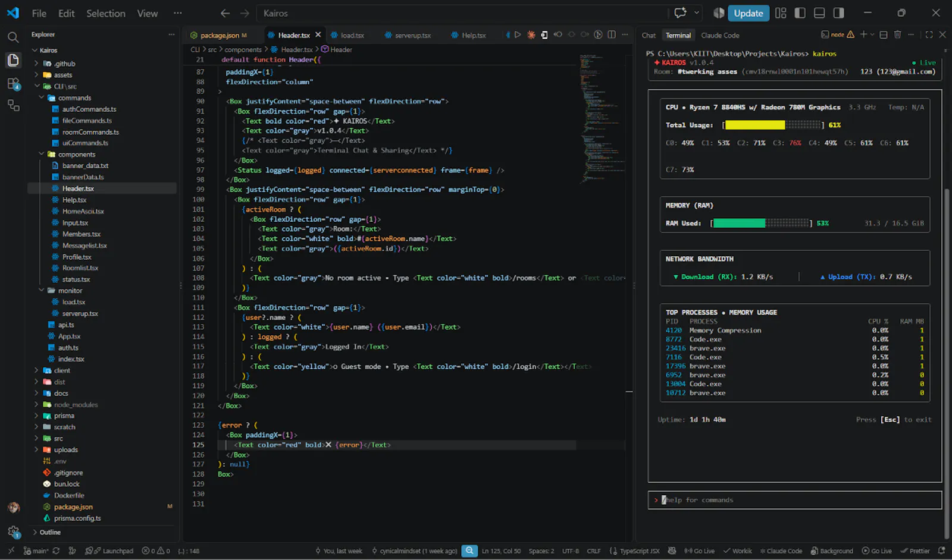Click the editor minimap
The height and width of the screenshot is (560, 952).
pyautogui.click(x=603, y=119)
